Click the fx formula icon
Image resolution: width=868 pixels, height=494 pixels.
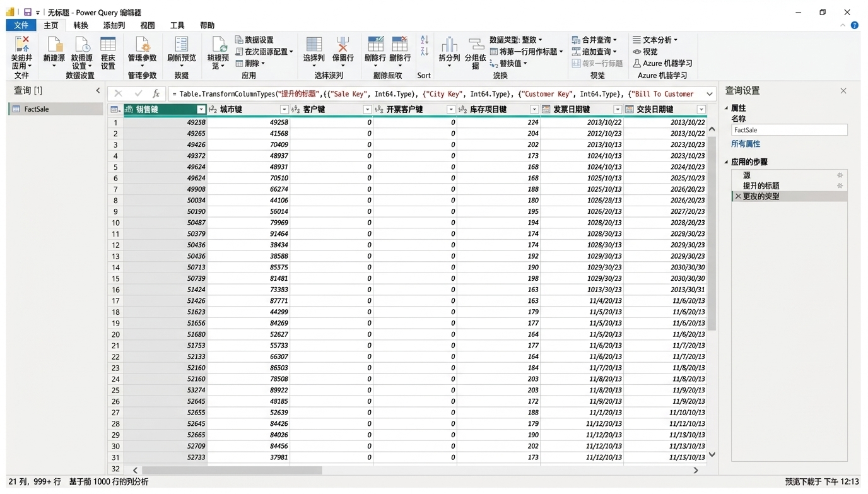pos(156,93)
